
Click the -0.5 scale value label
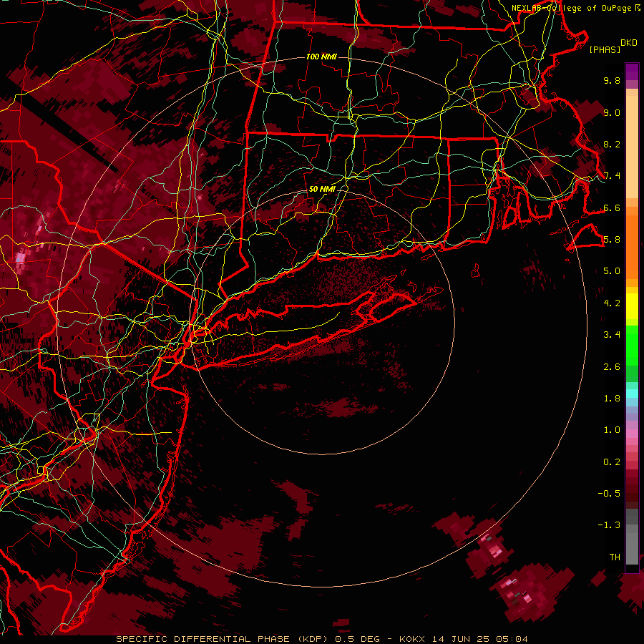click(609, 494)
